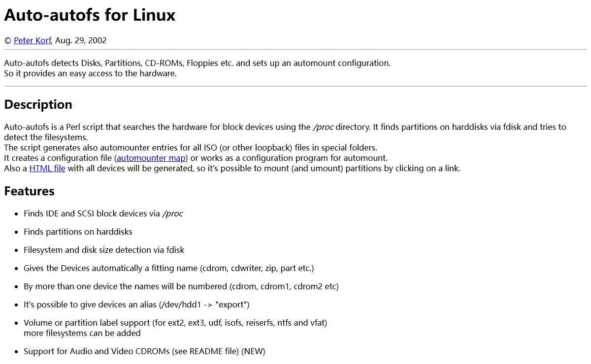Click italic /proc in the first feature bullet
Image resolution: width=591 pixels, height=364 pixels.
[x=172, y=213]
